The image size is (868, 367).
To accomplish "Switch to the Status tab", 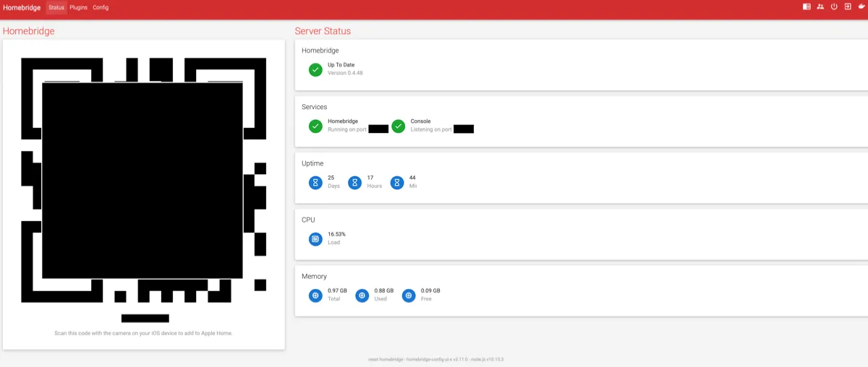I will 56,7.
